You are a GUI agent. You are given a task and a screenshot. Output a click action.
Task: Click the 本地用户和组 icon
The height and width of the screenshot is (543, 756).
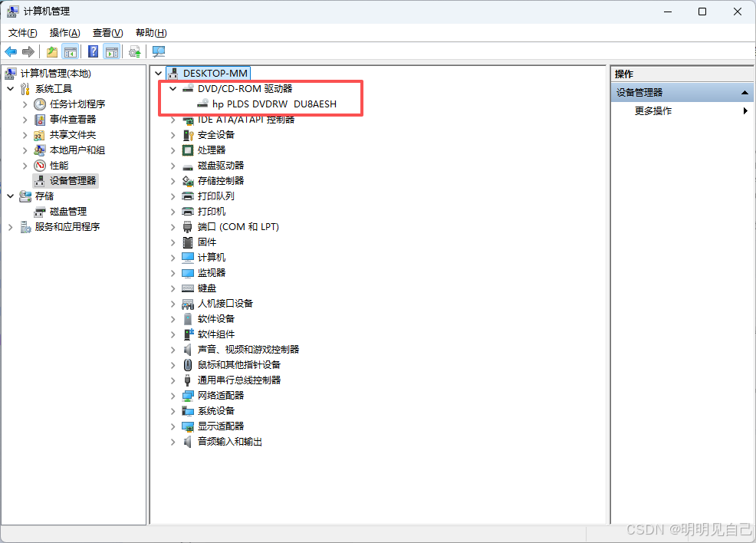40,150
